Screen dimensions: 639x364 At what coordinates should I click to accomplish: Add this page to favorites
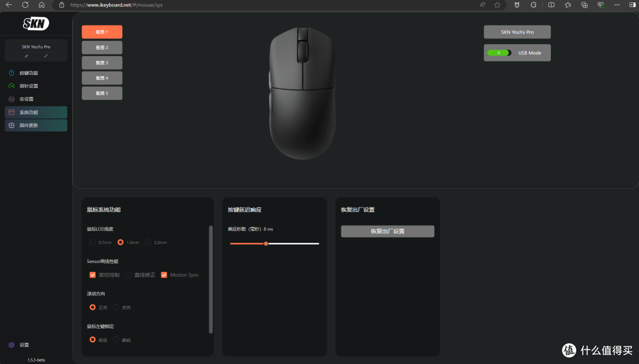(x=497, y=5)
